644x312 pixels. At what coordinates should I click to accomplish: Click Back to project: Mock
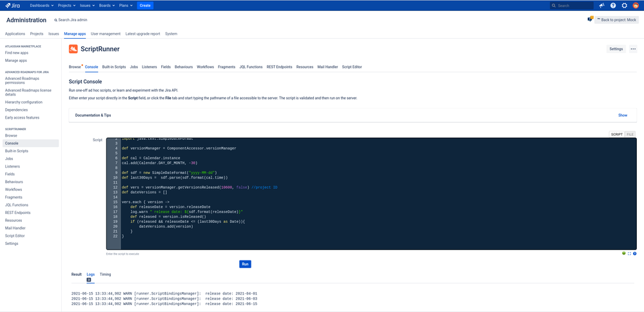(616, 19)
